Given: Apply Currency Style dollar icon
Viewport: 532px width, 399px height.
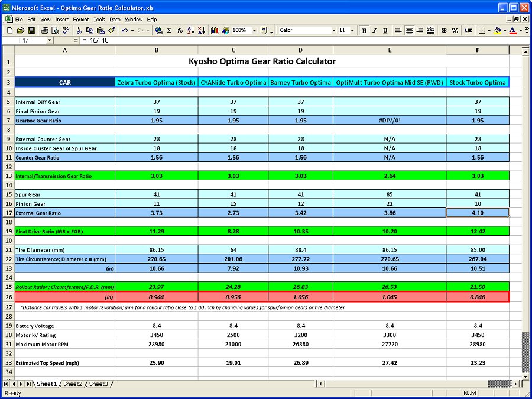Looking at the screenshot, I should (x=444, y=31).
